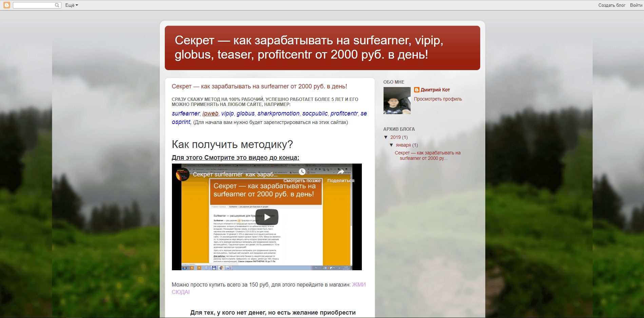Open the Просмотреть профиль link
Image resolution: width=644 pixels, height=318 pixels.
(438, 99)
